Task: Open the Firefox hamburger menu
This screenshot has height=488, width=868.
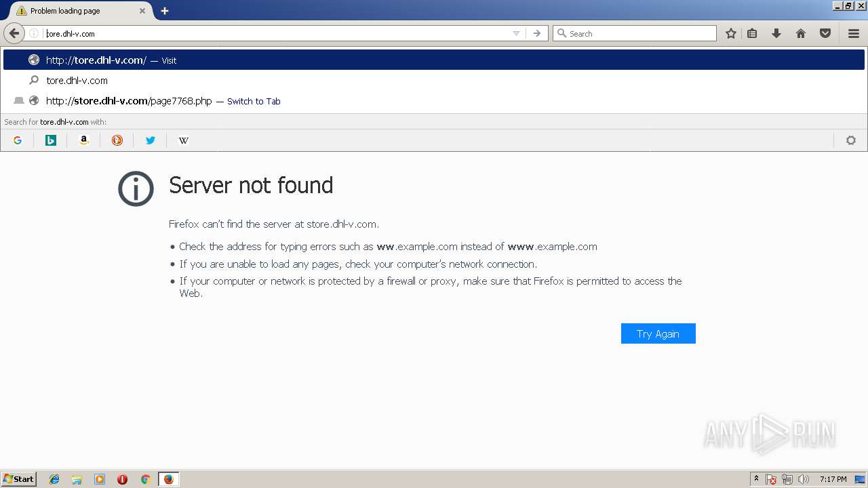Action: (x=854, y=33)
